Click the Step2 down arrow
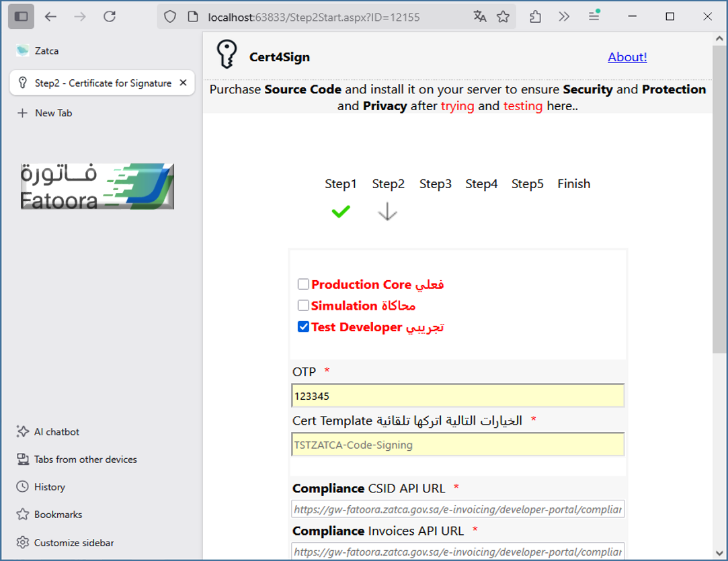 point(388,212)
